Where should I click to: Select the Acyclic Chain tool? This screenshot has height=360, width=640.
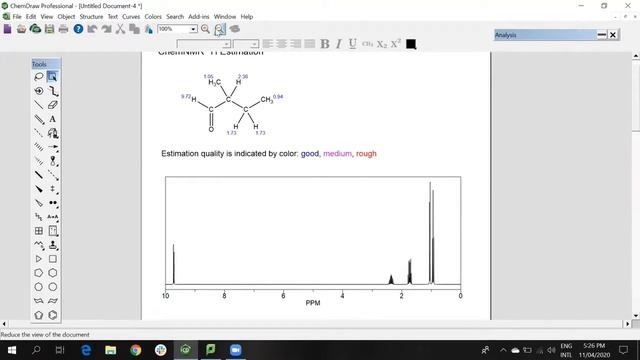(39, 245)
